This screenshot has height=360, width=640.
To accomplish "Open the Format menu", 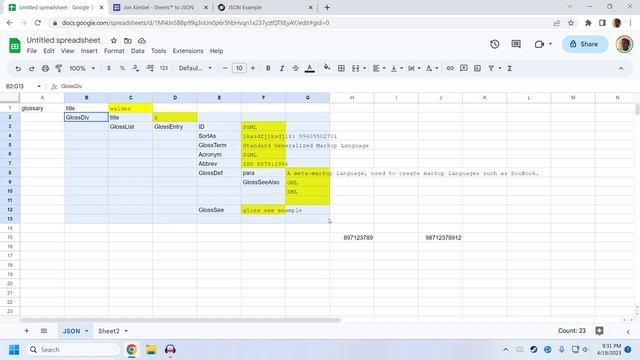I will [114, 51].
